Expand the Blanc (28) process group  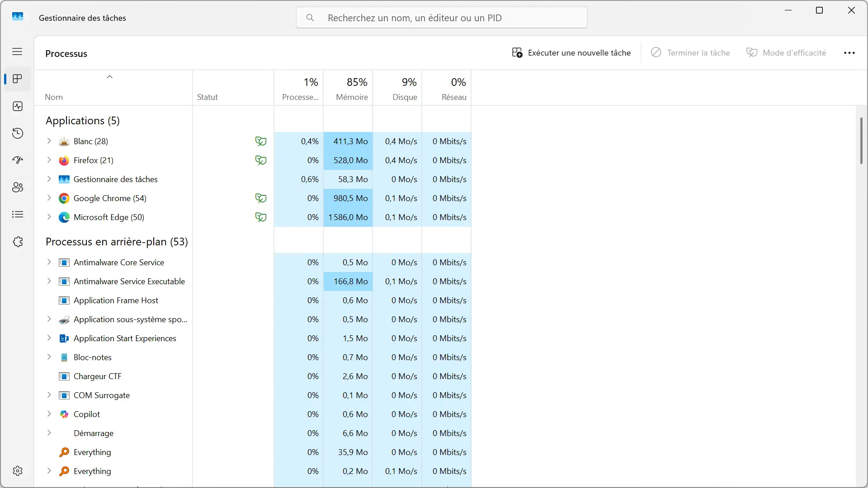(49, 141)
